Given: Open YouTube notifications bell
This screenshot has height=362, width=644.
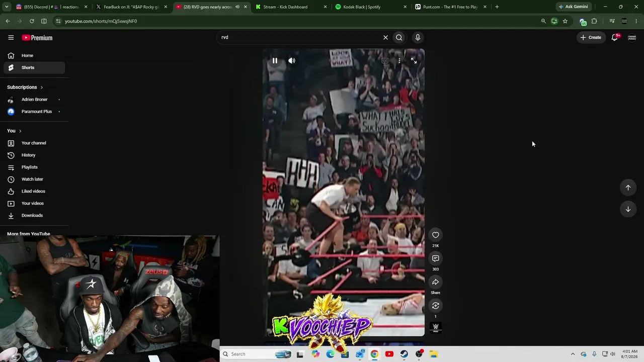Looking at the screenshot, I should [x=615, y=38].
